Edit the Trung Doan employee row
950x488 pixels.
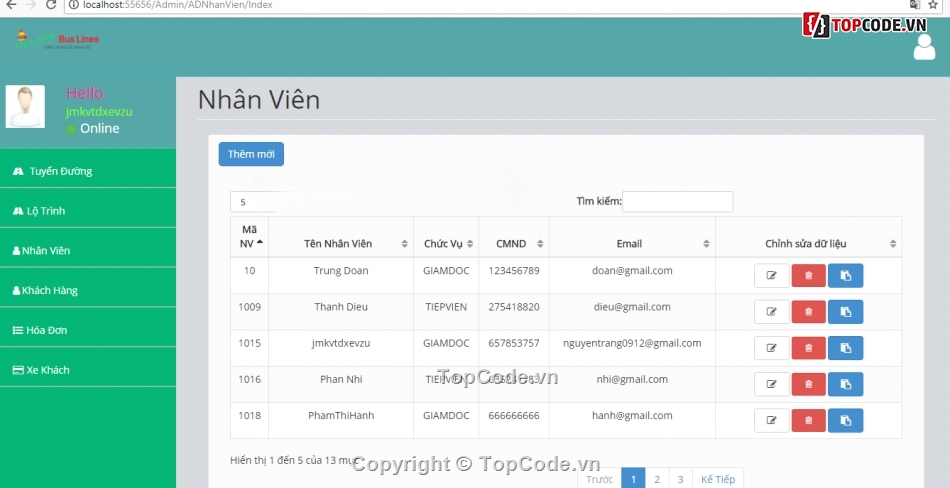click(x=771, y=275)
